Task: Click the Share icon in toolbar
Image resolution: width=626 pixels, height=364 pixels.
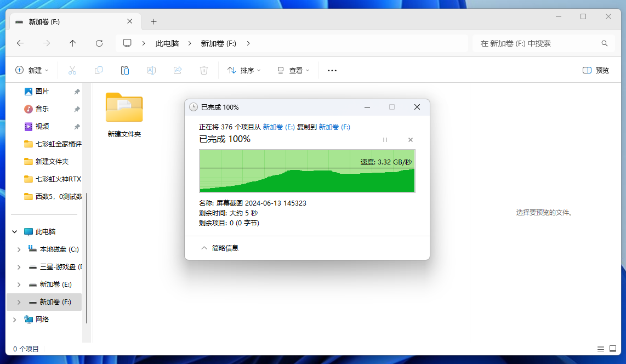Action: [178, 70]
